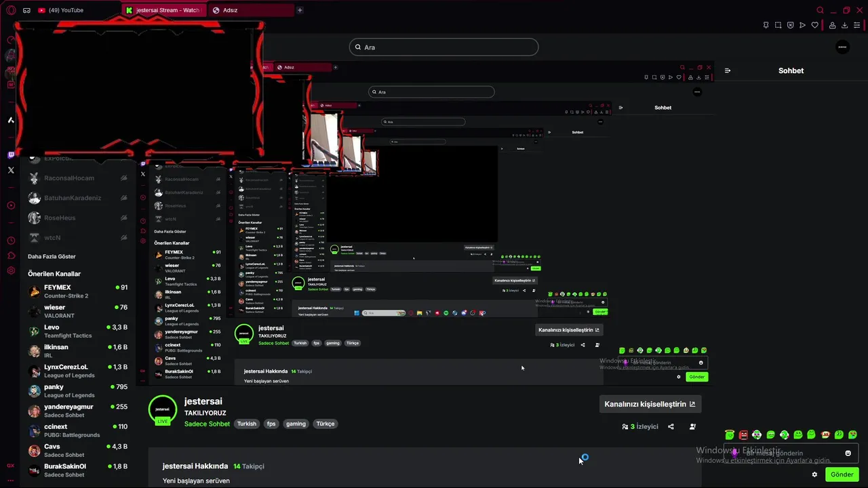Open ilkinsan IRL channel
This screenshot has height=488, width=868.
(x=77, y=350)
